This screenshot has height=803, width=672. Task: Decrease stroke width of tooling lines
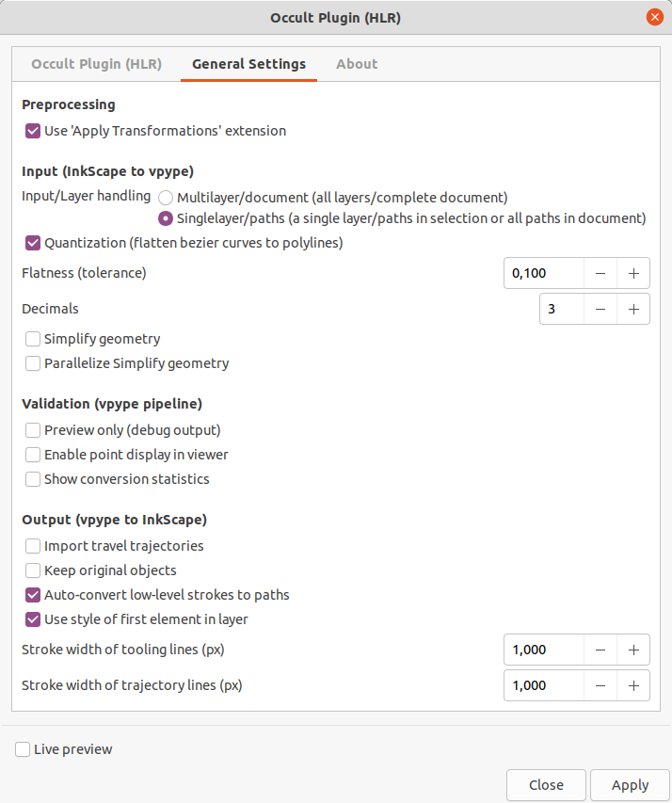point(600,650)
